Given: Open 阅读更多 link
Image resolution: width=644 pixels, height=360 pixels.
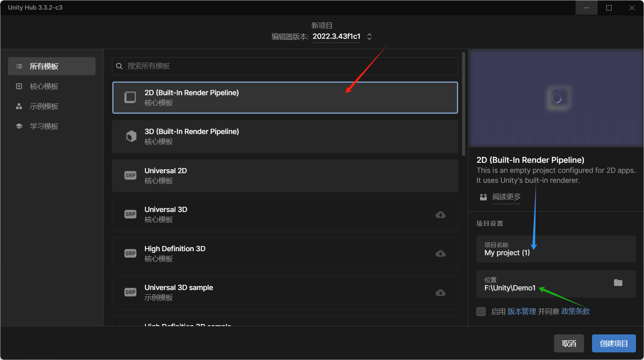Looking at the screenshot, I should (506, 197).
